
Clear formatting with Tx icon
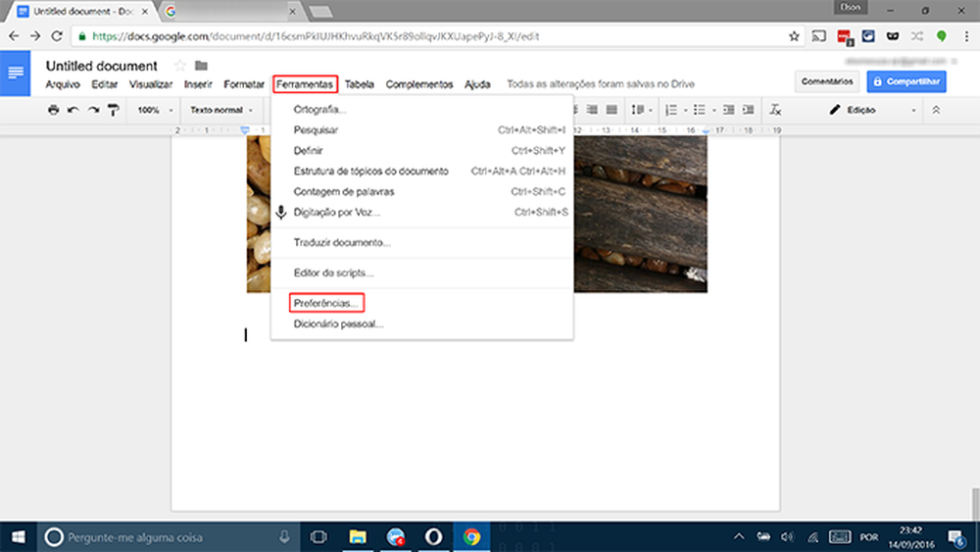coord(775,110)
